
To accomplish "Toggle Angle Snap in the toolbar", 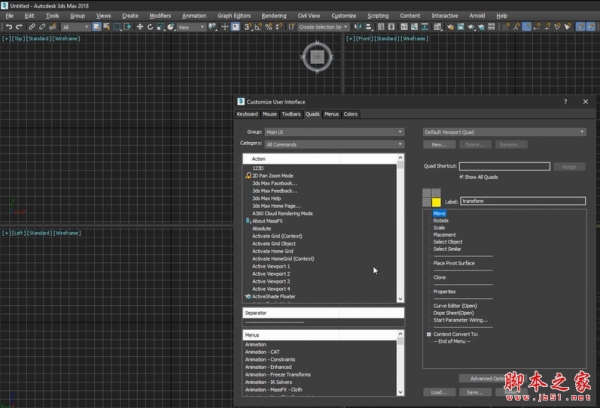I will (x=258, y=27).
